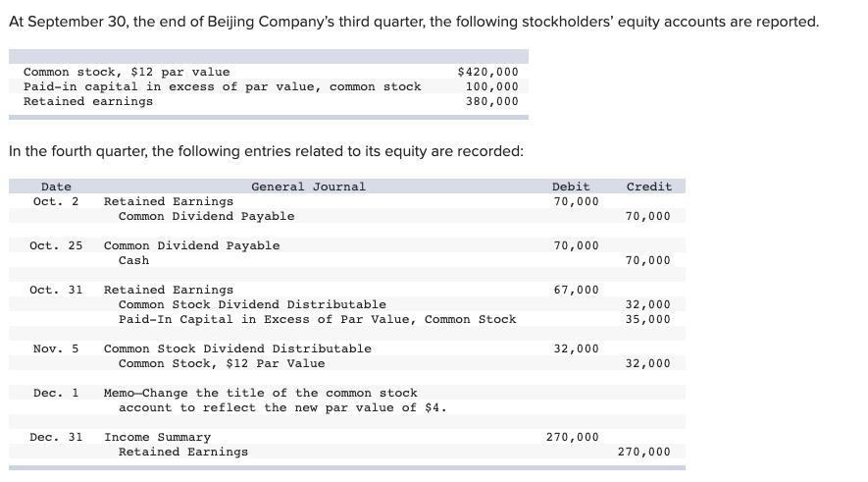Select the 'Dec. 31' date cell
Image resolution: width=868 pixels, height=482 pixels.
coord(56,437)
